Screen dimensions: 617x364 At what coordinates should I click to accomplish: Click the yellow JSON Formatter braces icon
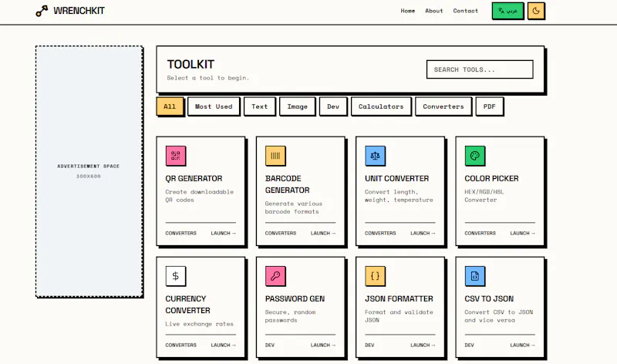point(375,276)
